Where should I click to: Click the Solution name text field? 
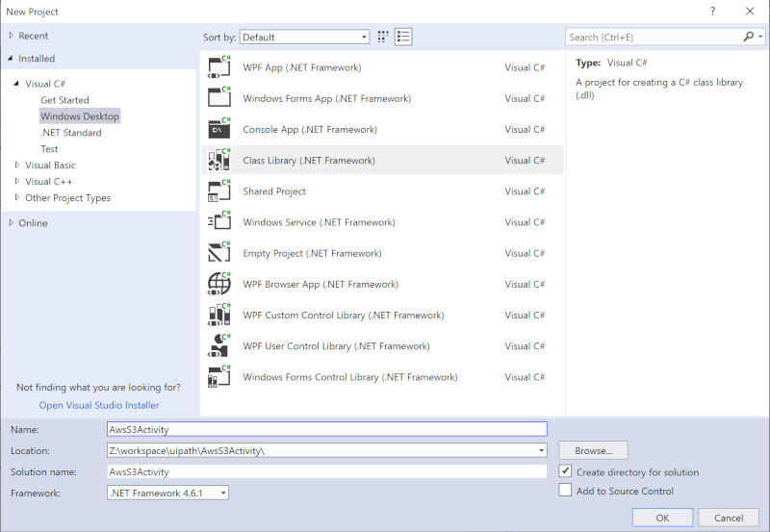327,471
